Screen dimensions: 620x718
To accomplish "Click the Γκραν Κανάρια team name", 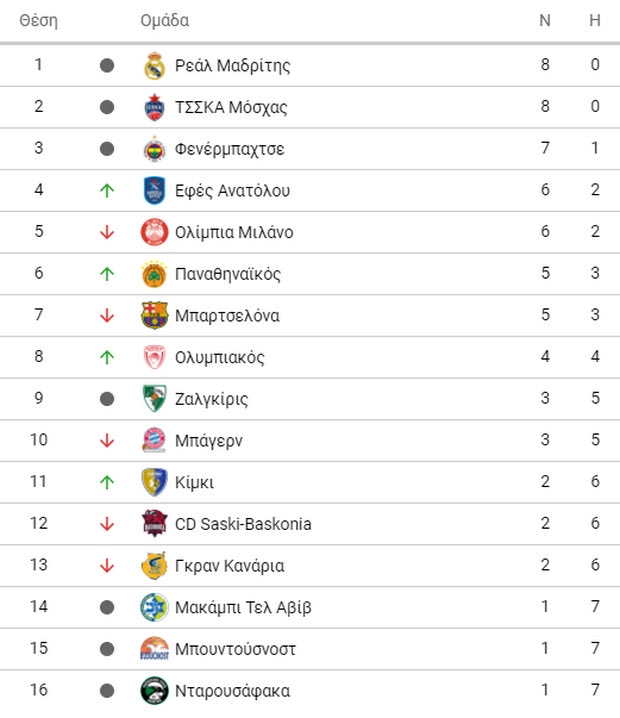I will 229,566.
